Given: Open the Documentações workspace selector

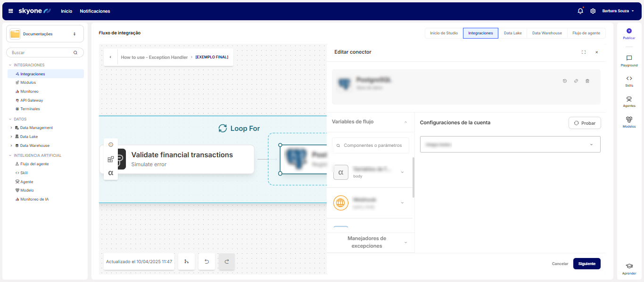Looking at the screenshot, I should point(45,34).
